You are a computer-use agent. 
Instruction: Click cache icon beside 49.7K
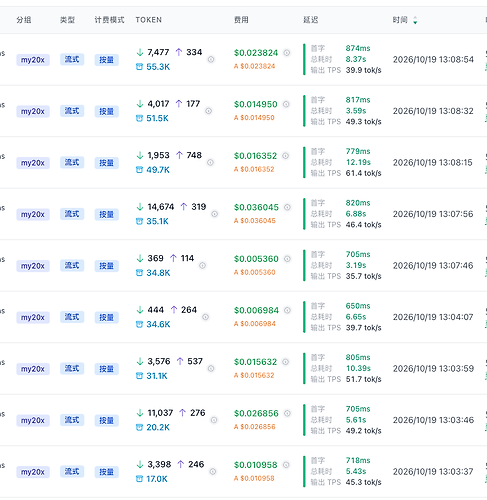(139, 170)
